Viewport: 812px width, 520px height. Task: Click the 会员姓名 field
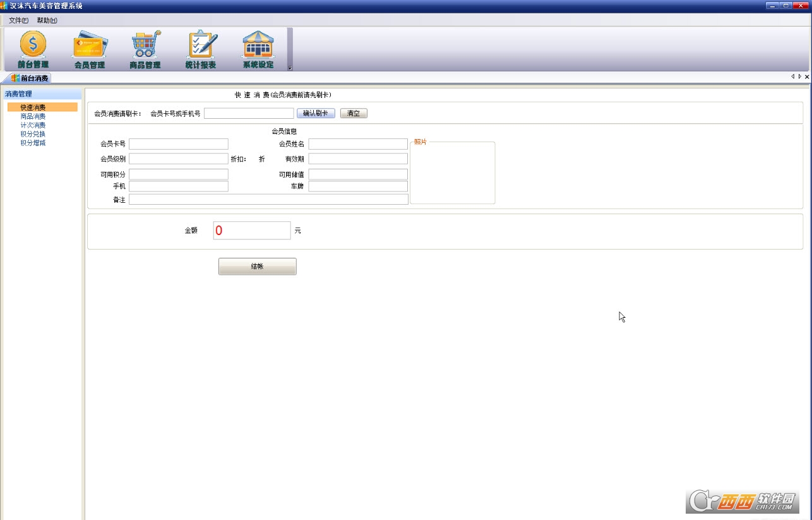coord(358,144)
